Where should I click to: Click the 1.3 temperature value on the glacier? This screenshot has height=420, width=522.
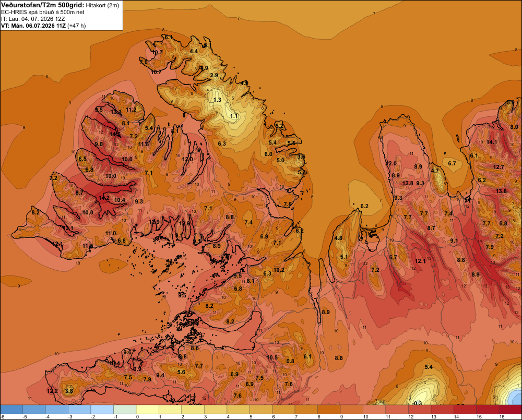[217, 100]
